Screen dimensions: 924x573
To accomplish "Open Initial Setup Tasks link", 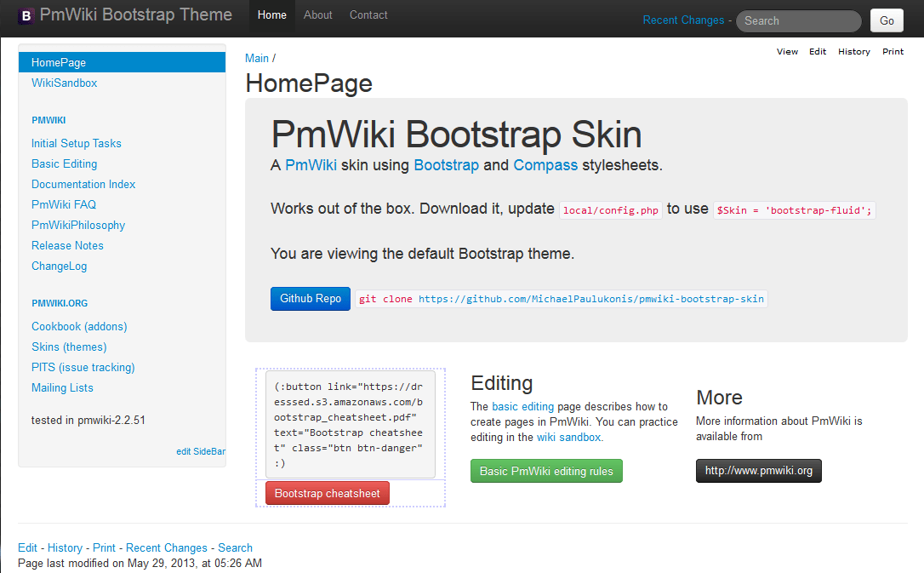I will pyautogui.click(x=76, y=143).
